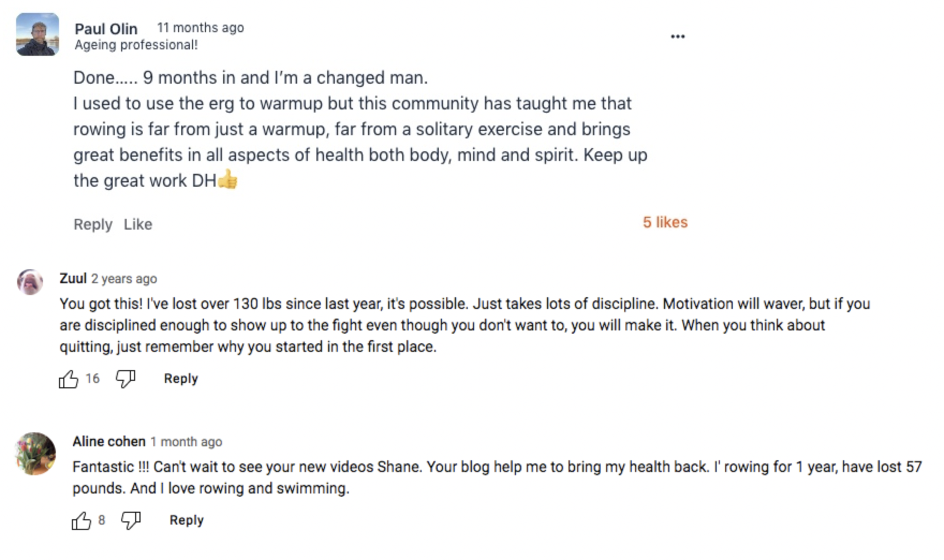Click Paul Olin's profile picture
The width and height of the screenshot is (944, 560).
(x=38, y=34)
